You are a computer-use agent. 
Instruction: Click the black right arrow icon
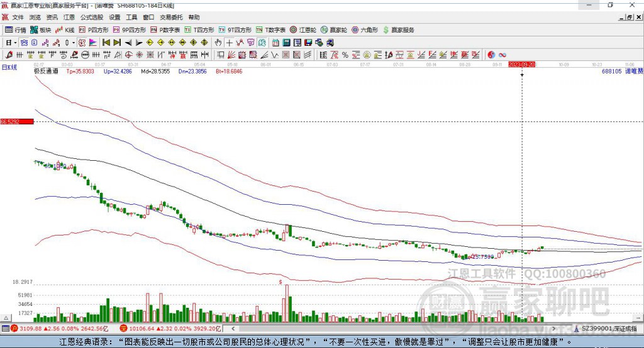tap(139, 43)
